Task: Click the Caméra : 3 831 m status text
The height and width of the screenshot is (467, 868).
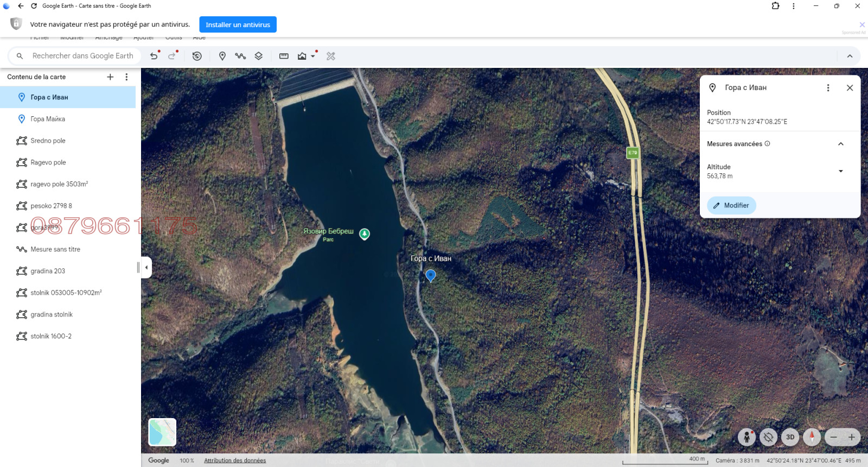Action: [x=737, y=460]
